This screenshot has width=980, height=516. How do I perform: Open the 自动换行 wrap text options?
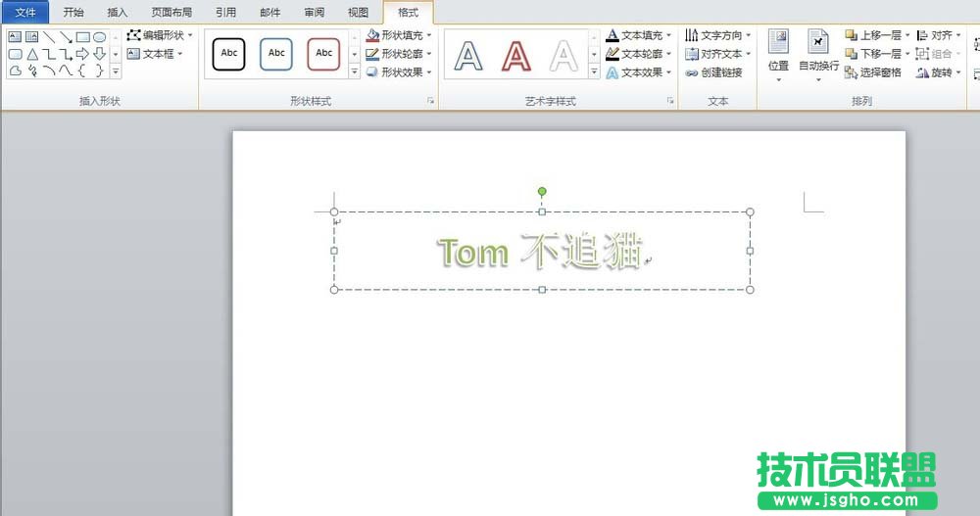point(818,56)
